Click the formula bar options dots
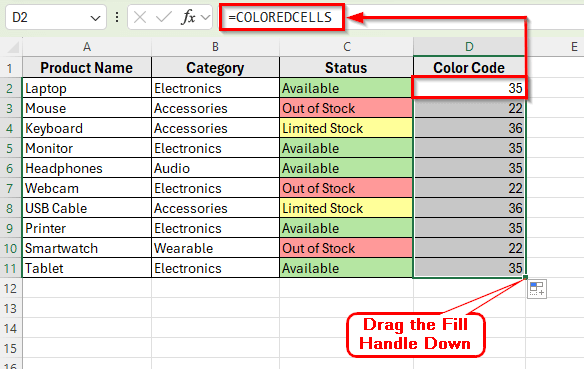This screenshot has height=369, width=584. coord(117,17)
